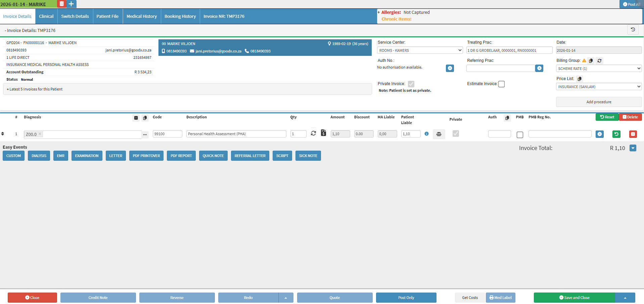Click the red remove icon on line 1

[x=633, y=134]
